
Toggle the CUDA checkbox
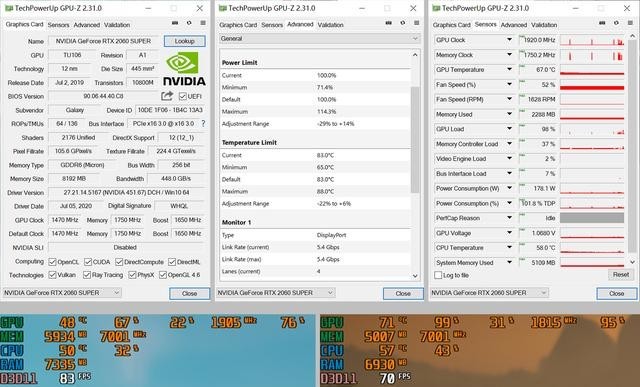click(88, 262)
